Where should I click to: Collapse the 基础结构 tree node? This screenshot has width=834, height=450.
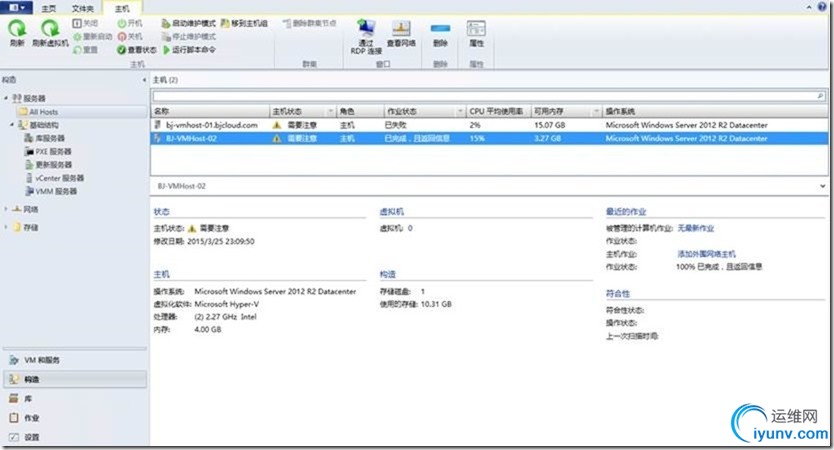[x=12, y=124]
